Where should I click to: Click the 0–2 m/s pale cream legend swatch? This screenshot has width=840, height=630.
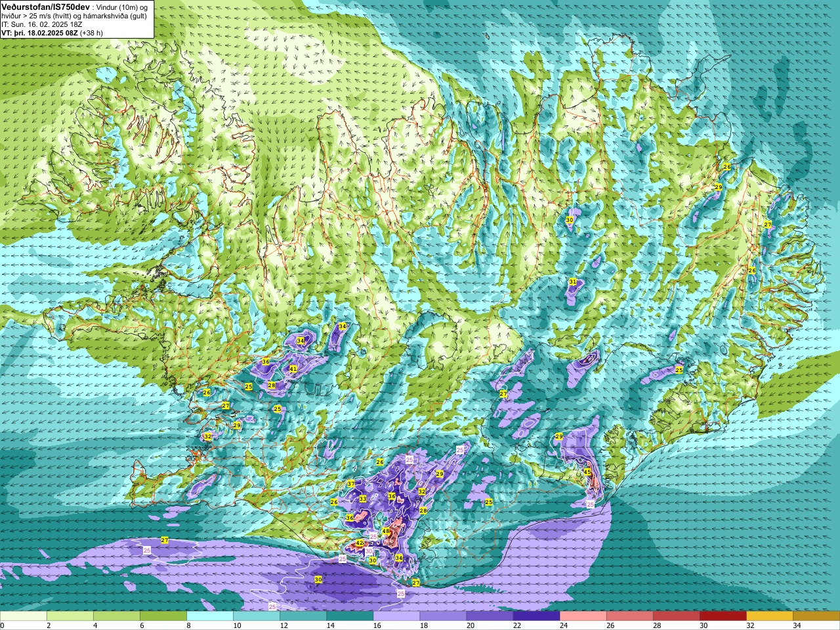point(24,616)
